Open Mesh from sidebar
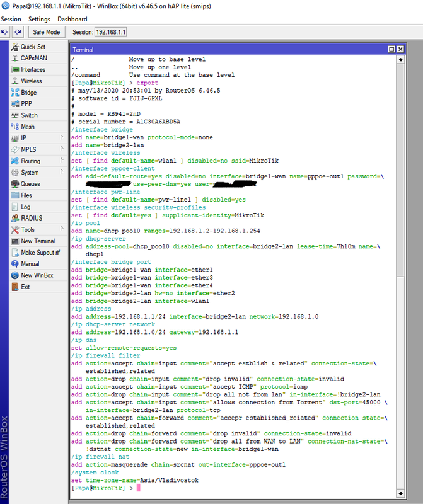This screenshot has height=504, width=423. click(38, 127)
